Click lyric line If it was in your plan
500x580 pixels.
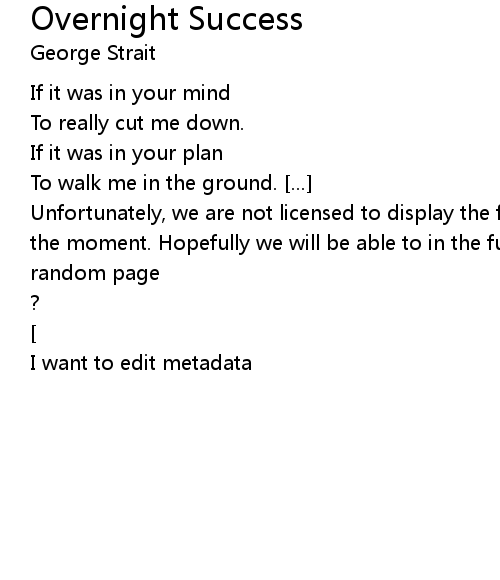click(126, 153)
